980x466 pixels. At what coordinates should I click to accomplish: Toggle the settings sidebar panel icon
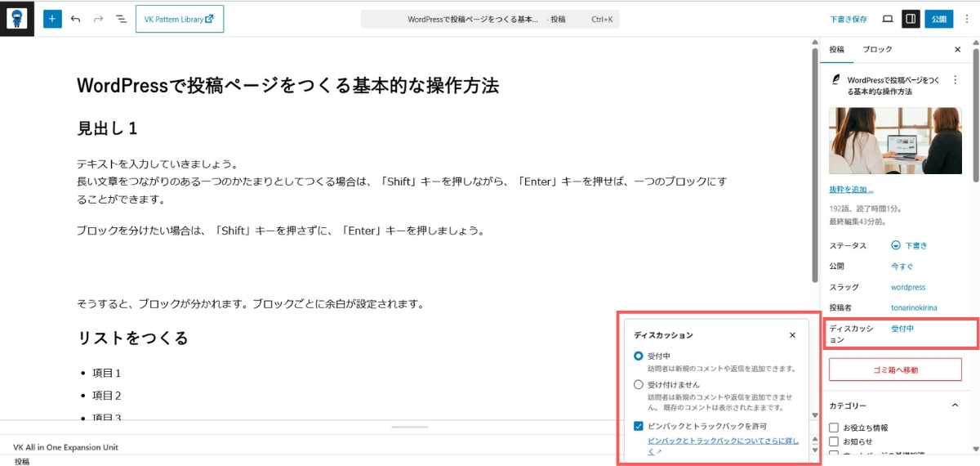click(911, 19)
